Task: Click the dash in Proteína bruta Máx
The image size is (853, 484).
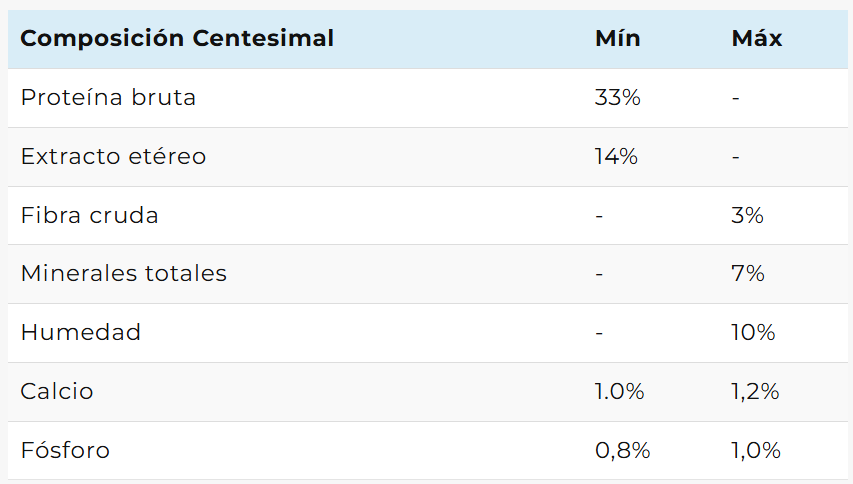Action: click(736, 99)
